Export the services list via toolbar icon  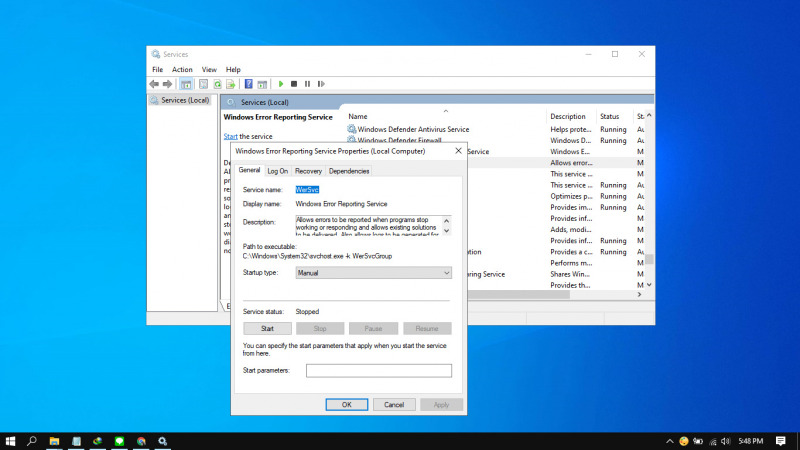pyautogui.click(x=231, y=84)
